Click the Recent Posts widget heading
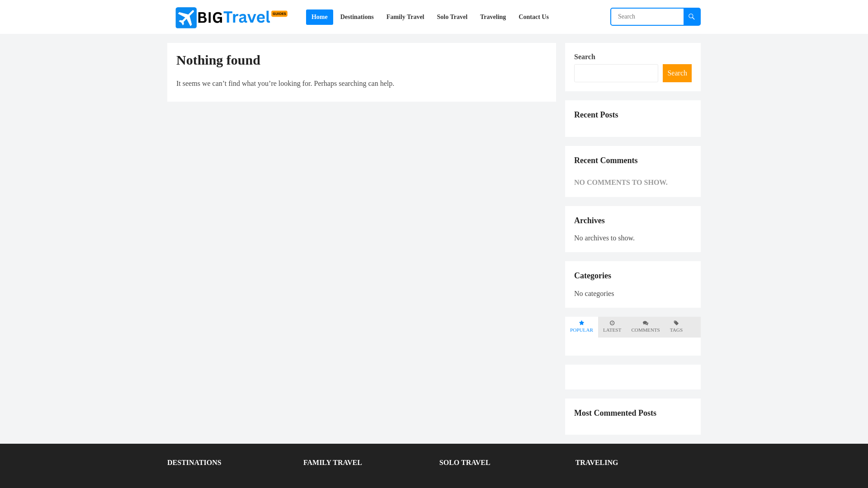The image size is (868, 488). (596, 115)
